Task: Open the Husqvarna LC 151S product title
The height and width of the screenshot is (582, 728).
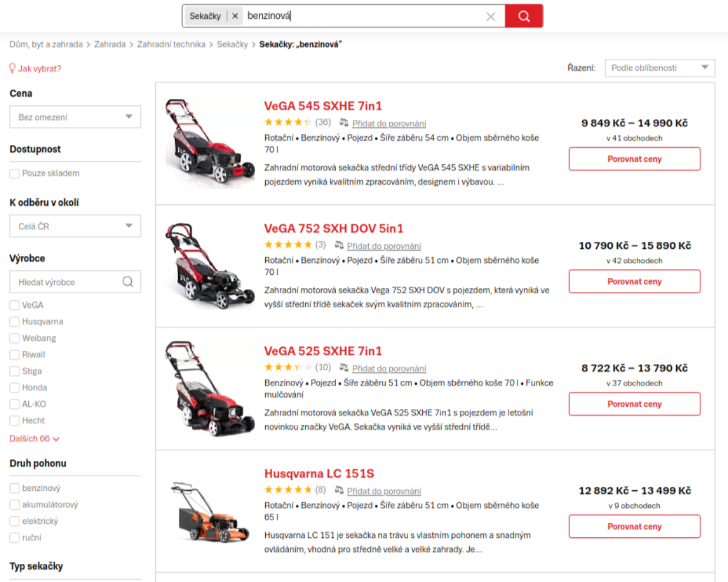Action: pos(319,474)
